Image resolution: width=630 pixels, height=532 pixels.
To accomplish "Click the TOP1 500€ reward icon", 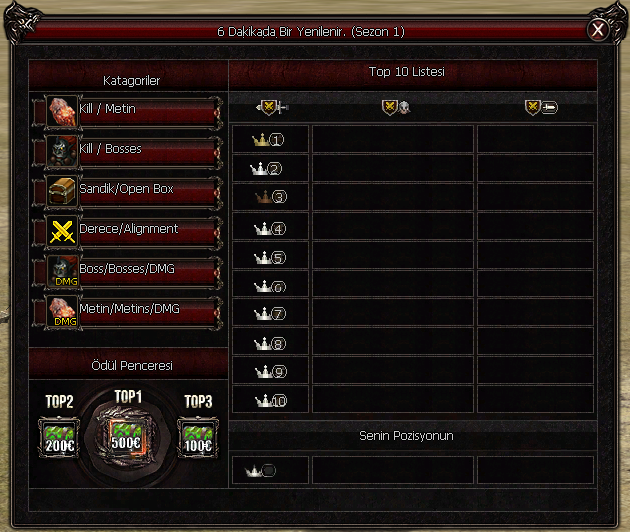I will pos(126,439).
